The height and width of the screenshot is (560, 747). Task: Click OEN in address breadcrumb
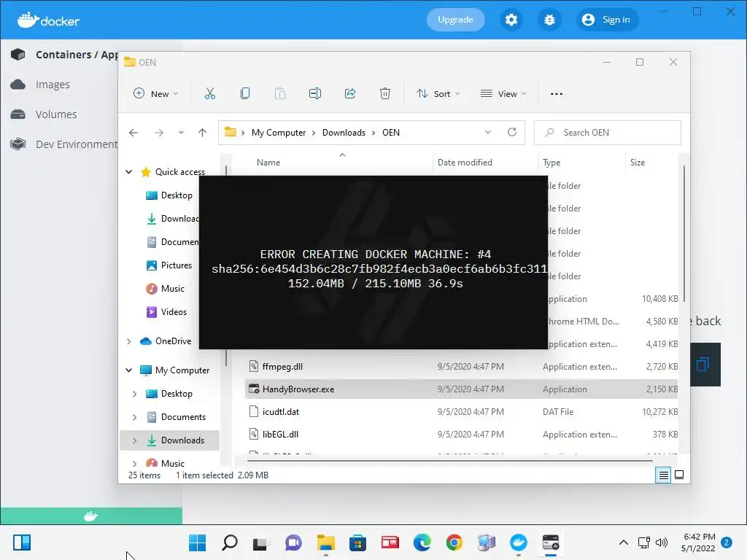point(391,133)
